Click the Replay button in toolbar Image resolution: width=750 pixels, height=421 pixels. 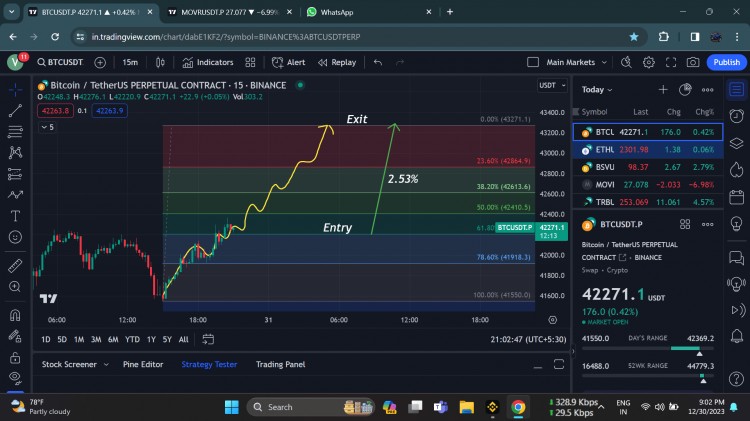[x=337, y=62]
